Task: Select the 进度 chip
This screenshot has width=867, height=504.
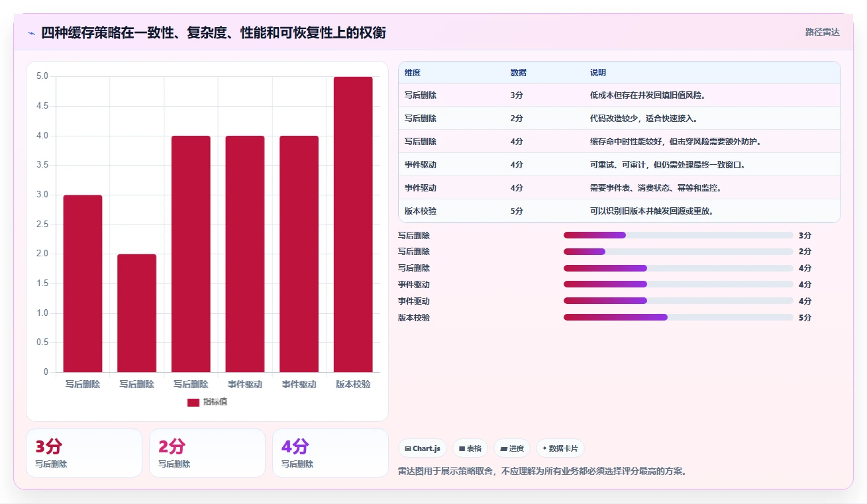Action: tap(512, 448)
